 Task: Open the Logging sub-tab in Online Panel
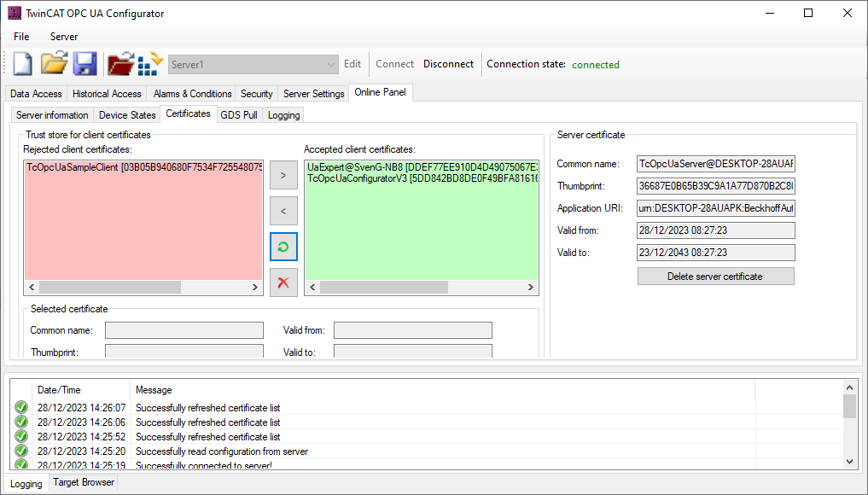pos(284,115)
